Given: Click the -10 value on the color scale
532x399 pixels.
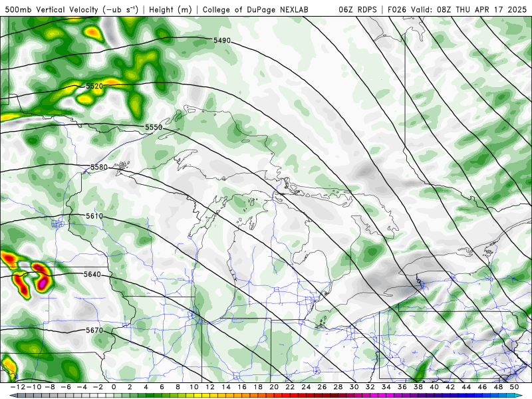Looking at the screenshot, I should 34,387.
